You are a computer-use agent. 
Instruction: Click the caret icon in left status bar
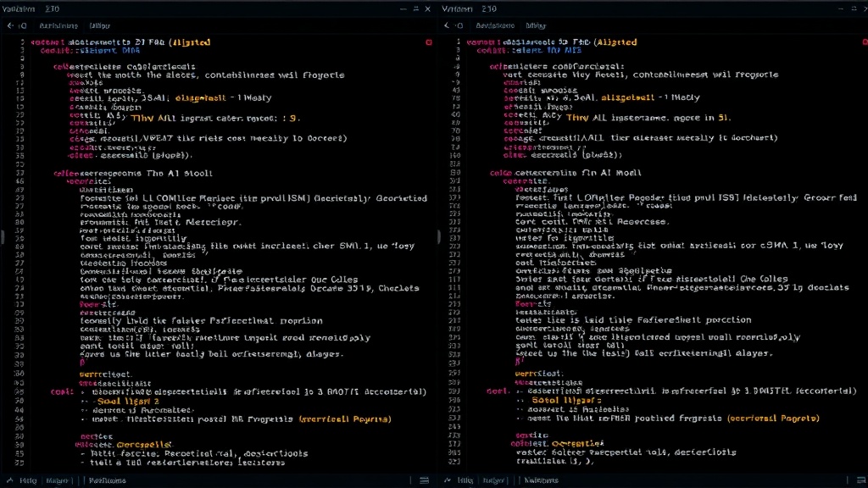point(12,480)
